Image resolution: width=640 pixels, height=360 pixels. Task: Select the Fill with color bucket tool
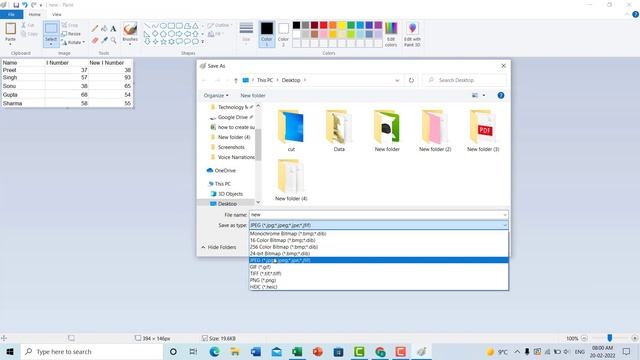click(104, 29)
